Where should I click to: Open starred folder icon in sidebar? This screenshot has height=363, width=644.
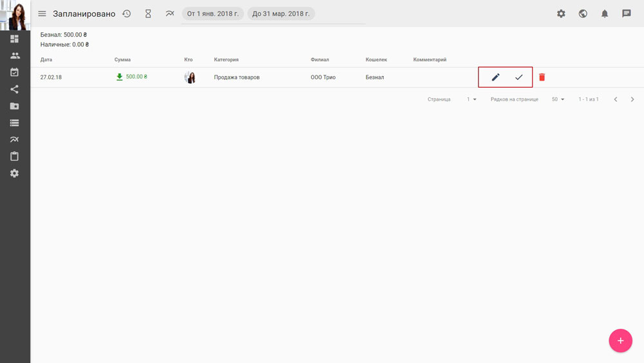(x=14, y=106)
